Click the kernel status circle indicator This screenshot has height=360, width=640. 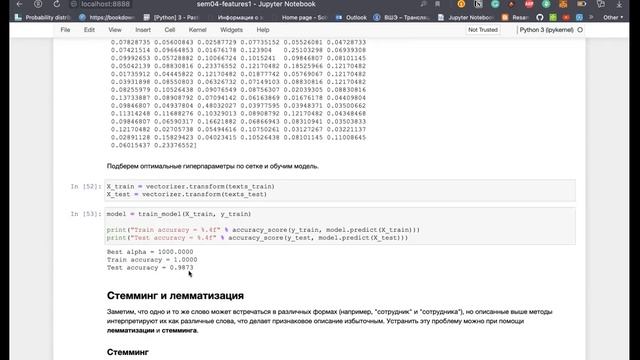point(580,30)
